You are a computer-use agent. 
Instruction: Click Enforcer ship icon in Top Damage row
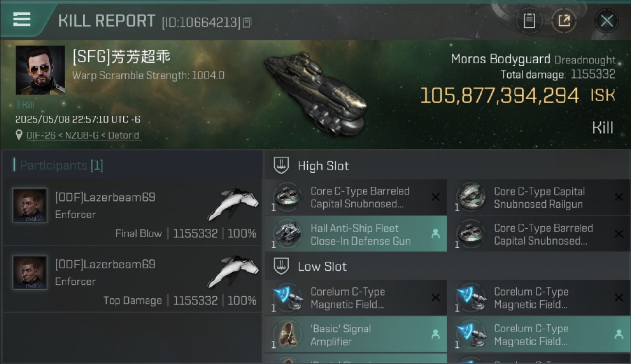(x=233, y=270)
